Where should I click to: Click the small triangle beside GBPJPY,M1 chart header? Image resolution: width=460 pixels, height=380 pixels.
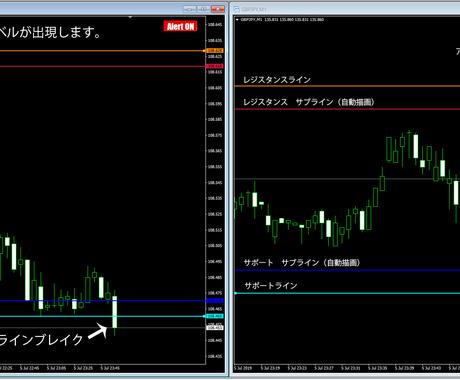237,20
